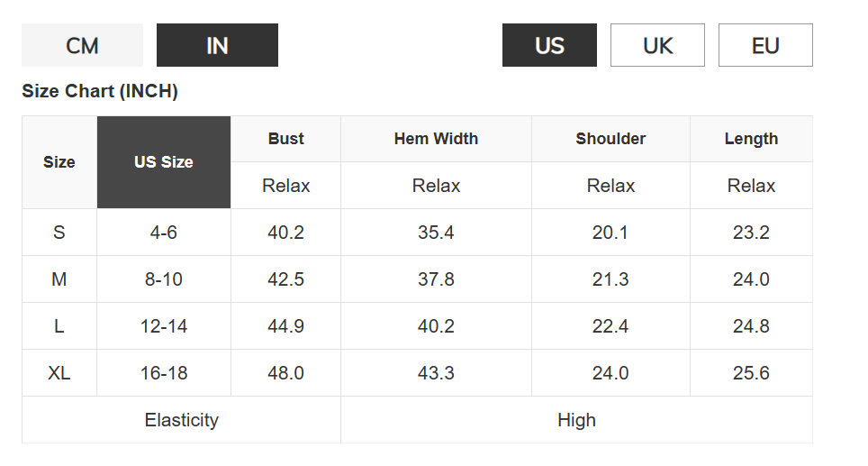Select the M size row label

coord(59,279)
